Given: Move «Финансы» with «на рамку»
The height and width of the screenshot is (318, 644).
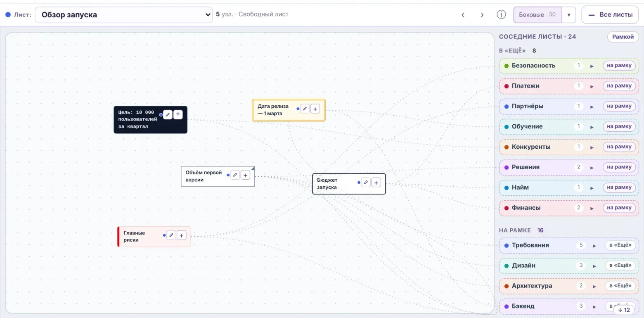Looking at the screenshot, I should click(619, 208).
